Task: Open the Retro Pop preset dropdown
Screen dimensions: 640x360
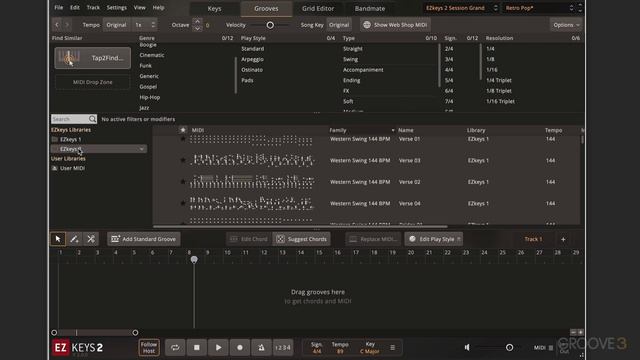Action: click(539, 8)
